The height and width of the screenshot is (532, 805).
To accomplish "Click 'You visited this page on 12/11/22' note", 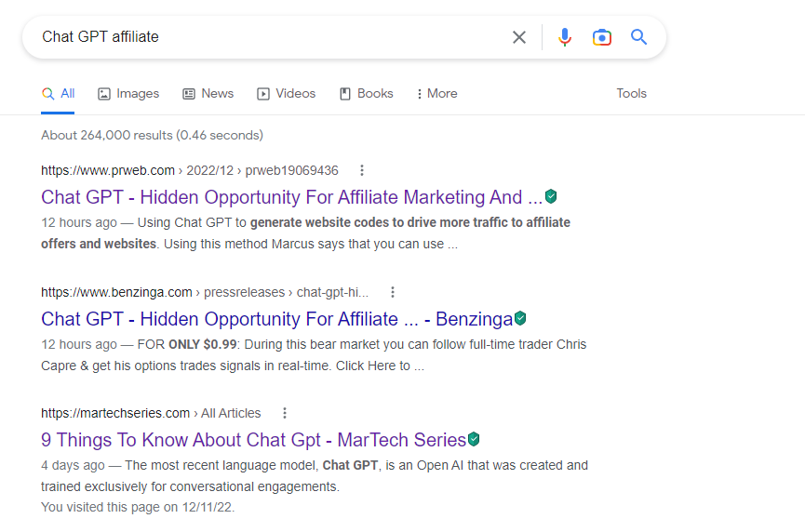I will tap(138, 507).
